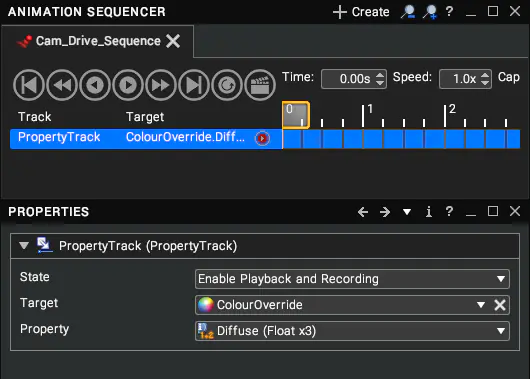The image size is (530, 379).
Task: Click the rewind playback button
Action: tap(62, 85)
